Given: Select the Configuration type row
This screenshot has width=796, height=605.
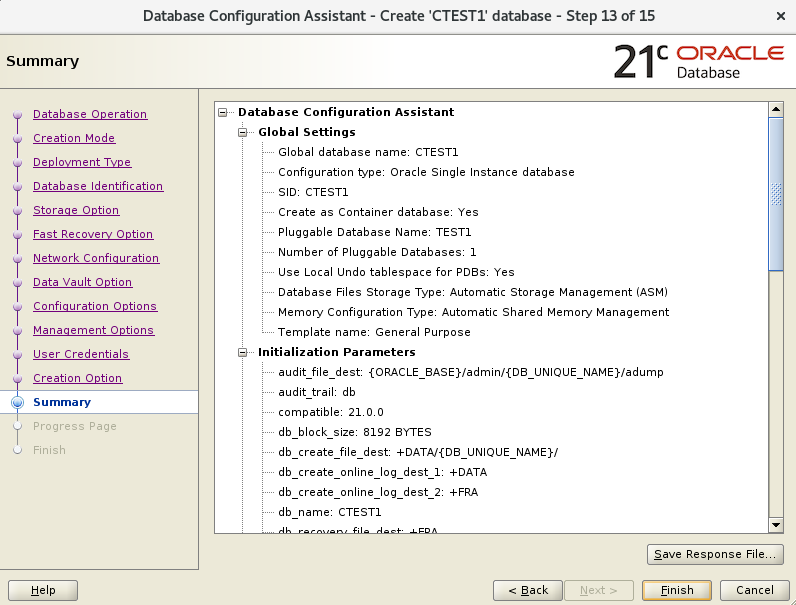Looking at the screenshot, I should [426, 173].
